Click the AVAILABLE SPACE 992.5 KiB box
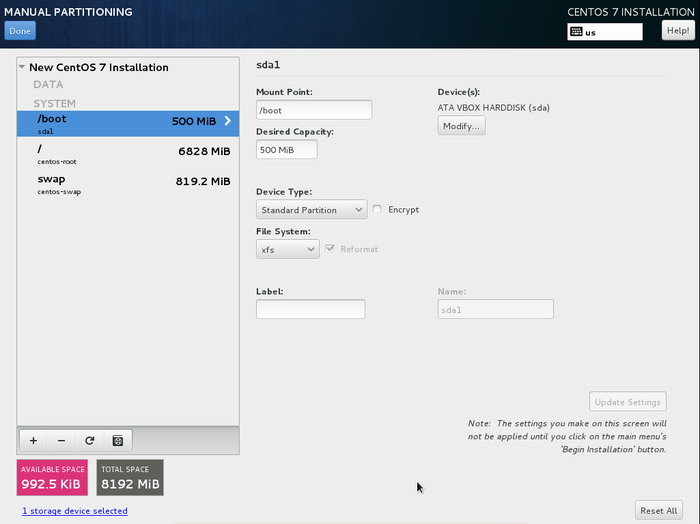The height and width of the screenshot is (524, 700). tap(52, 478)
